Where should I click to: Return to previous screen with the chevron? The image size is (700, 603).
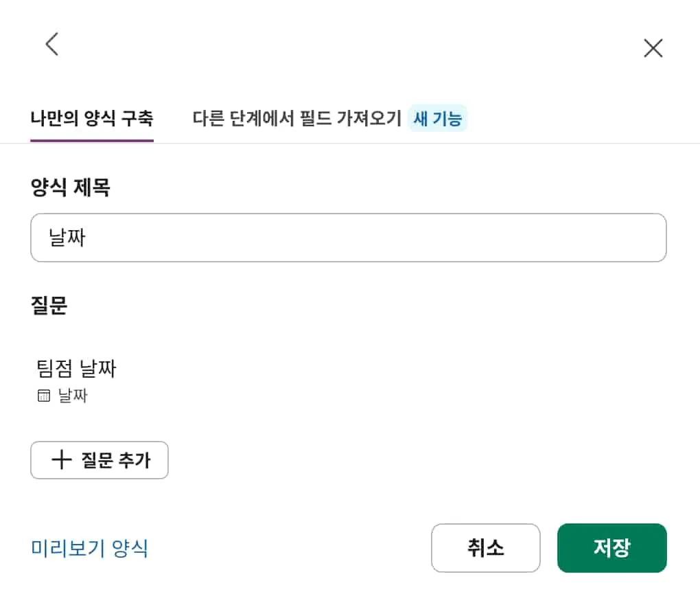coord(51,44)
